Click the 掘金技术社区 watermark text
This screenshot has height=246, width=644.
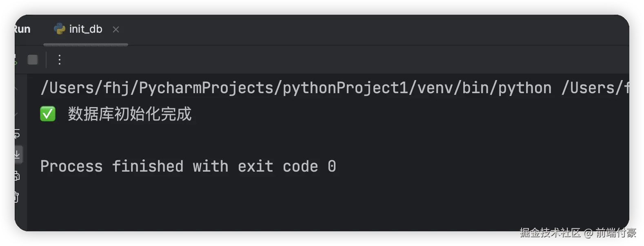[x=549, y=233]
